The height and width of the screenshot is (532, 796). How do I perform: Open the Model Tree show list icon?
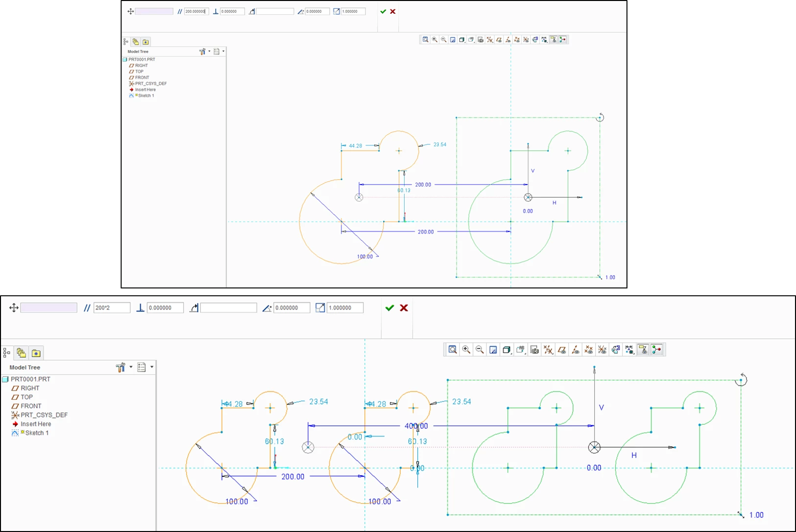[x=142, y=367]
